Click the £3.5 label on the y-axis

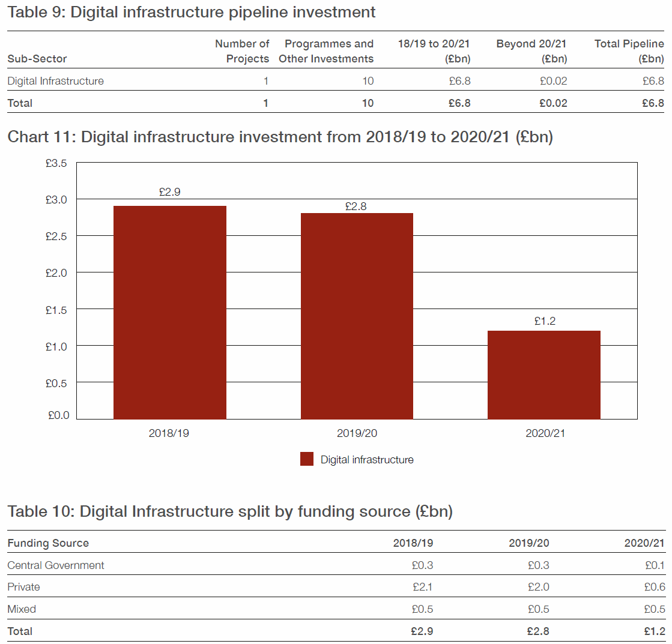click(x=56, y=163)
